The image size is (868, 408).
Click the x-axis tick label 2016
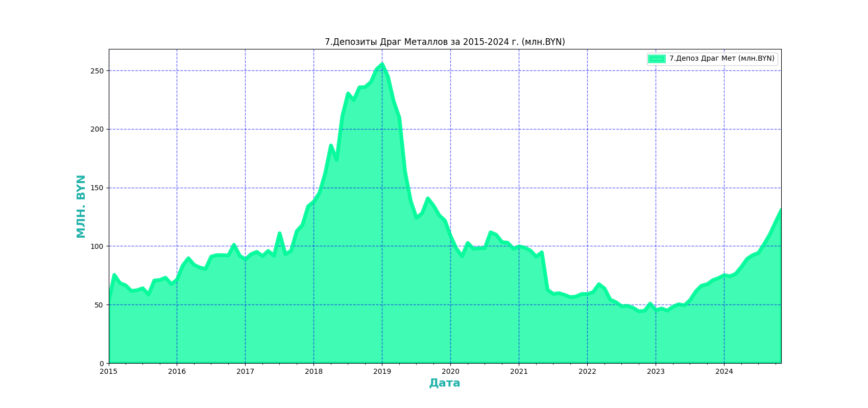(x=177, y=372)
